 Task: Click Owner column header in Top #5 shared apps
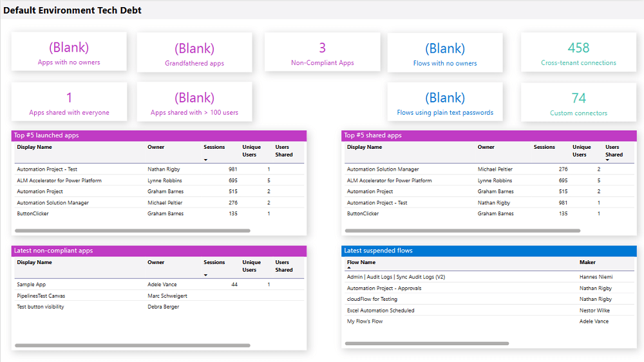coord(486,147)
